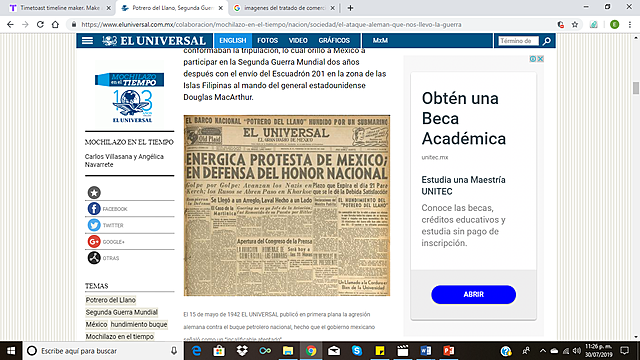Go forward in browser history
Image resolution: width=640 pixels, height=360 pixels.
pos(25,24)
